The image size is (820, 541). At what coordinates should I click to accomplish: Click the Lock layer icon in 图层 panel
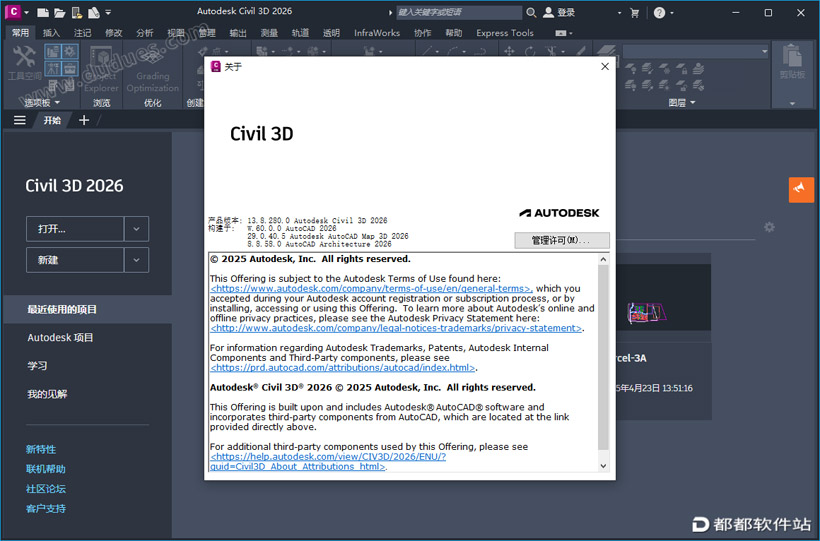coord(681,69)
